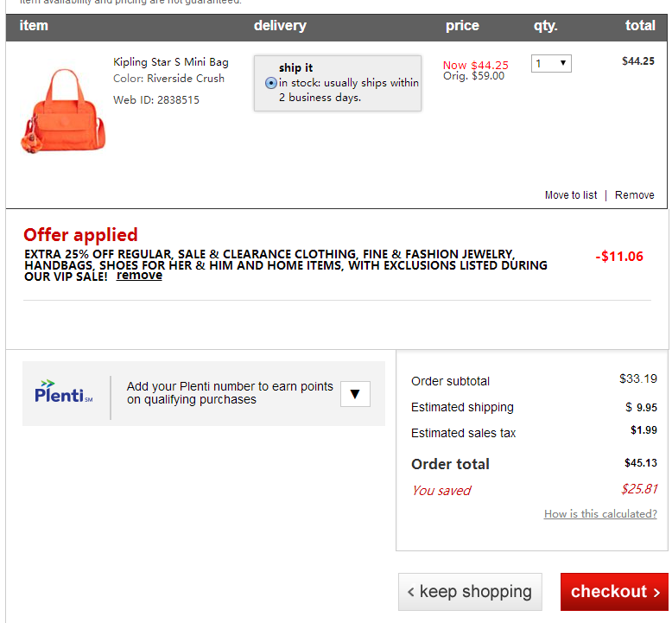Click the "total" column header
Viewport: 672px width, 623px height.
tap(640, 26)
